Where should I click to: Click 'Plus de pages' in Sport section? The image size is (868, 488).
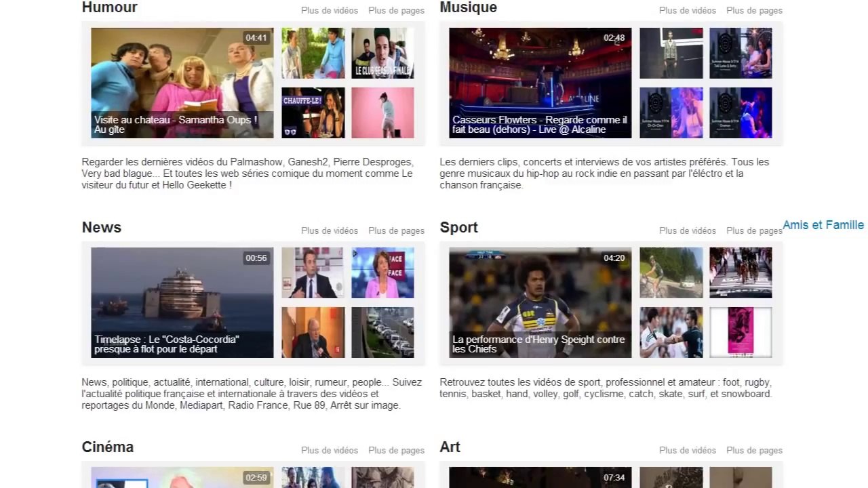tap(754, 230)
